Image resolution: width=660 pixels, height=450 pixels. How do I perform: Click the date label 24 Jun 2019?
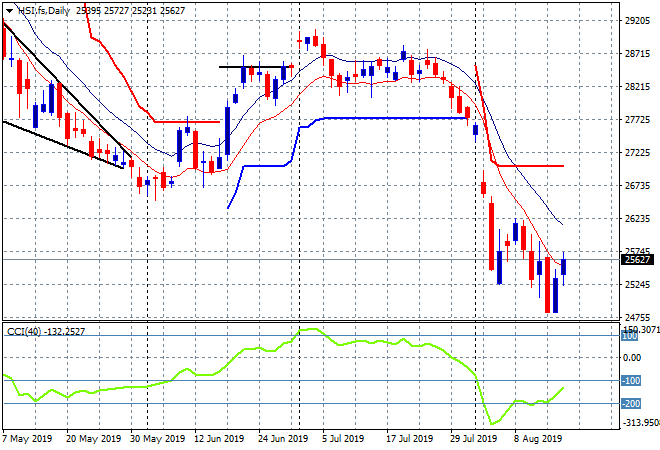(283, 439)
